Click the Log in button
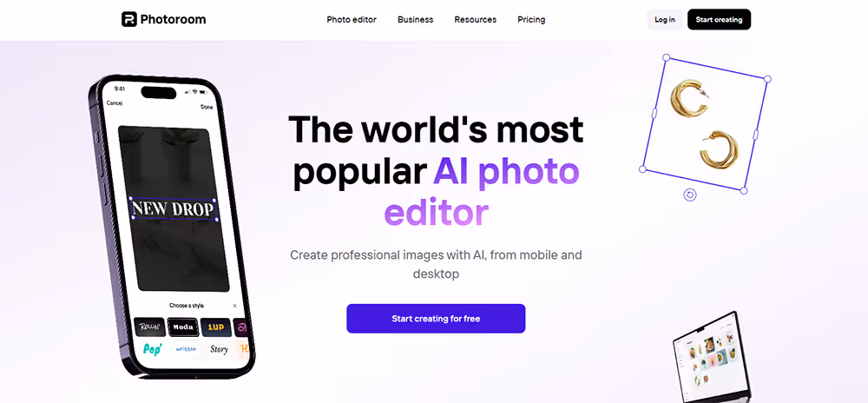Screen dimensions: 868x403 tap(665, 19)
